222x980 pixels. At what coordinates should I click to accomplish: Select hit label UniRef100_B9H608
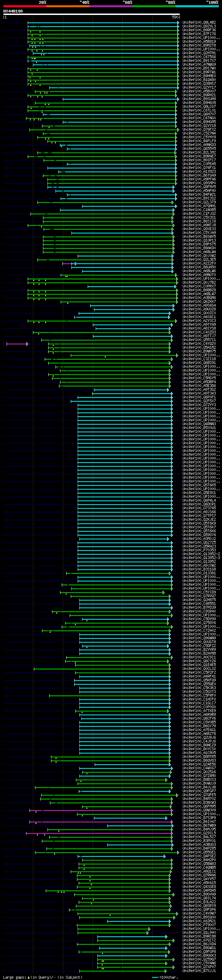[x=199, y=103]
